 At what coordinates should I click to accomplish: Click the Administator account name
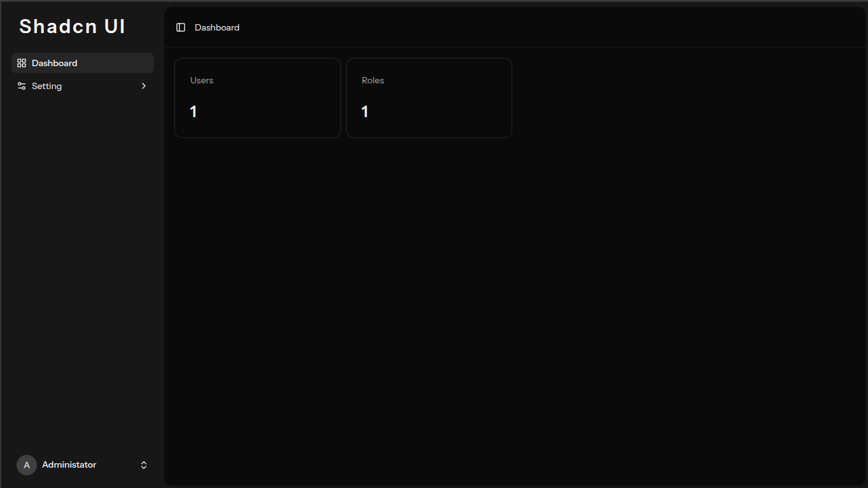coord(69,465)
